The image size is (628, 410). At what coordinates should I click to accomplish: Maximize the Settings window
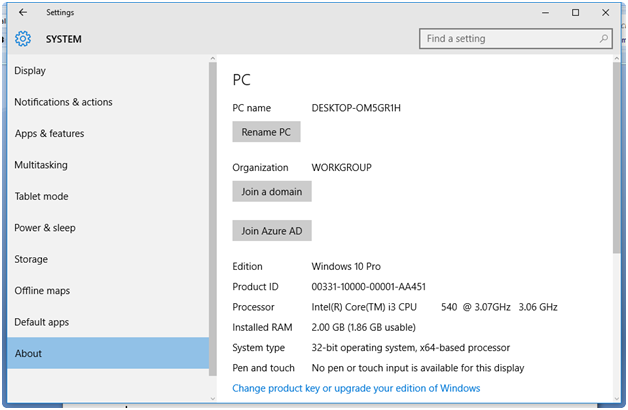point(575,13)
